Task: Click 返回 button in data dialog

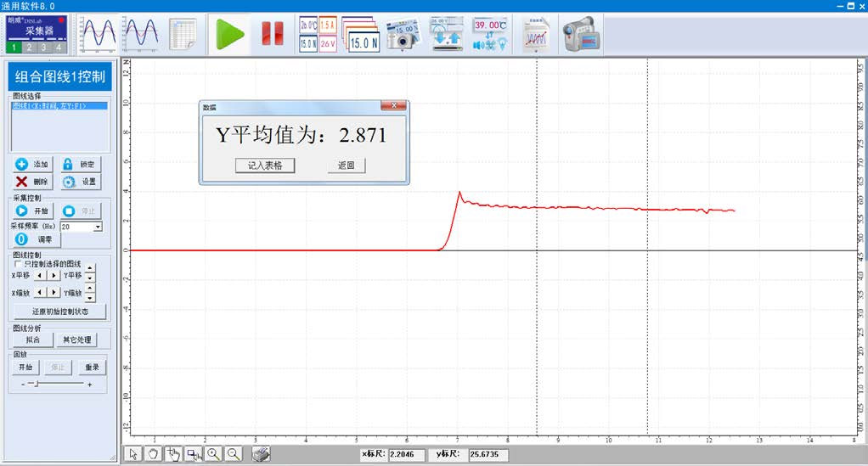Action: [x=346, y=166]
